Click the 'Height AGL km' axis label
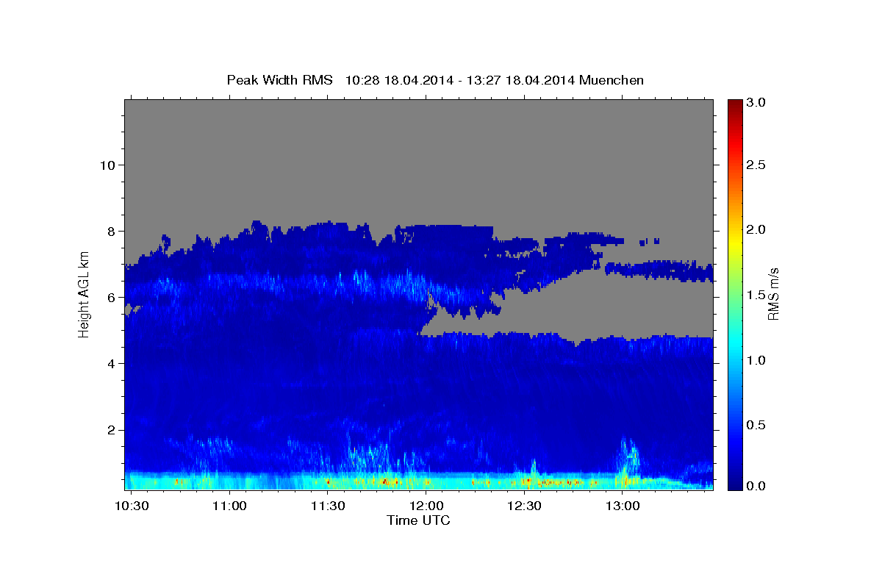This screenshot has height=588, width=882. point(83,295)
